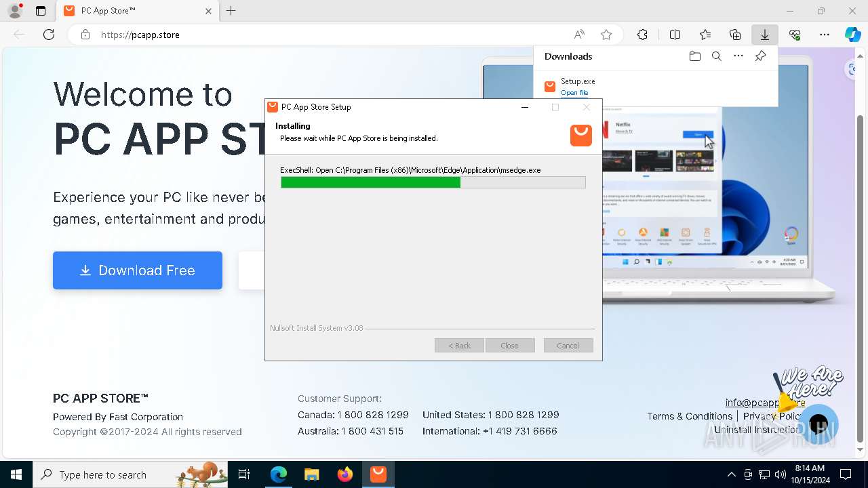Open Task View on taskbar
Viewport: 868px width, 488px height.
(245, 474)
